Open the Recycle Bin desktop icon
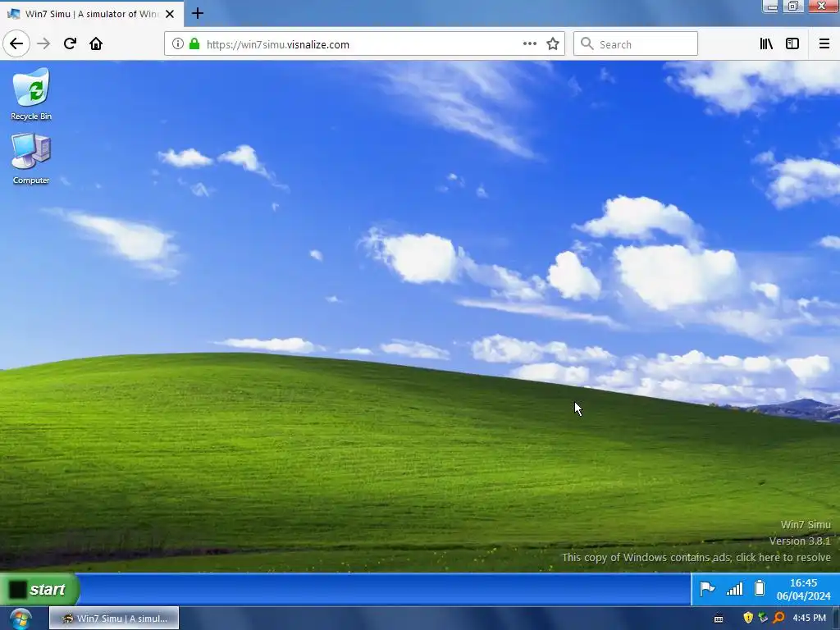The image size is (840, 630). [x=31, y=94]
